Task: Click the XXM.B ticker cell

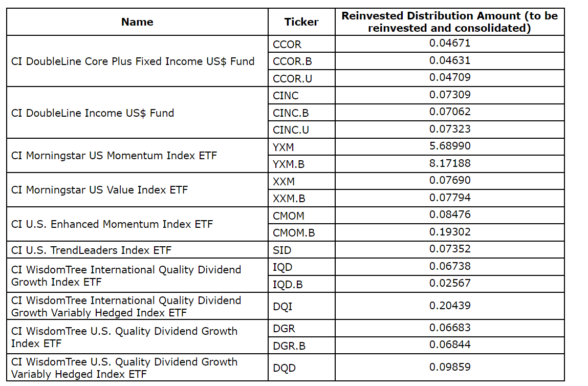Action: pyautogui.click(x=289, y=199)
